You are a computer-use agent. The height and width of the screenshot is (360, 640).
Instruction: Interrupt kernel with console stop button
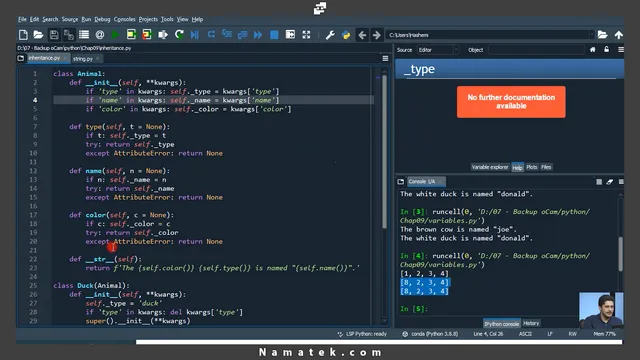599,182
